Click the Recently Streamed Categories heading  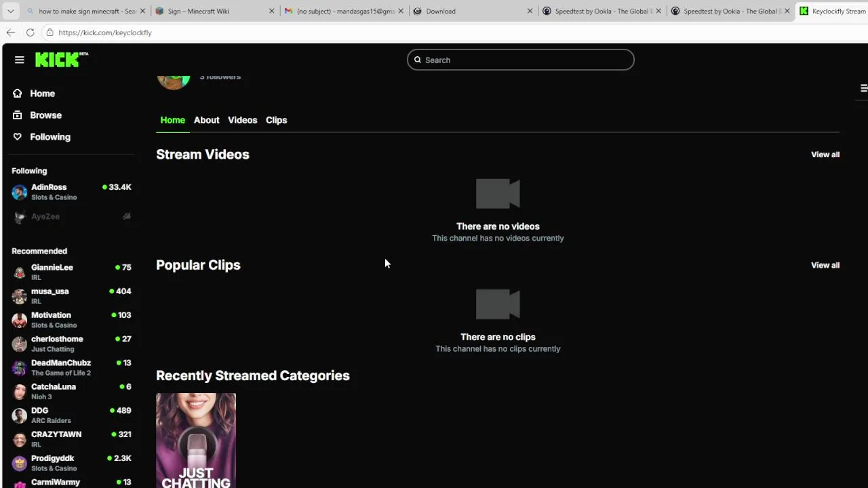253,375
